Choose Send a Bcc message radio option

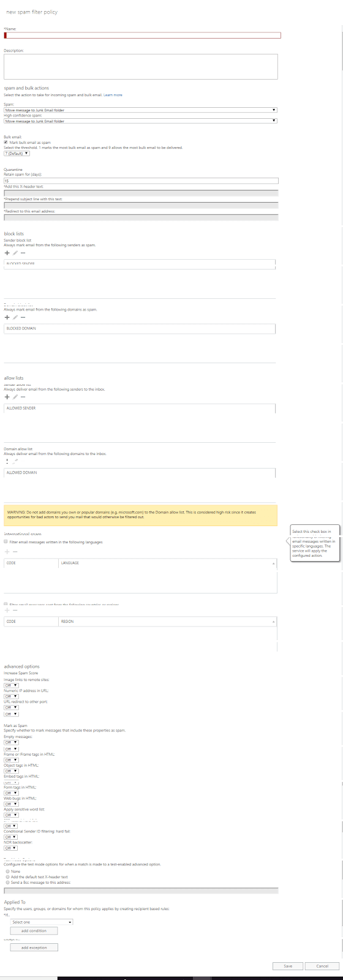tap(7, 883)
